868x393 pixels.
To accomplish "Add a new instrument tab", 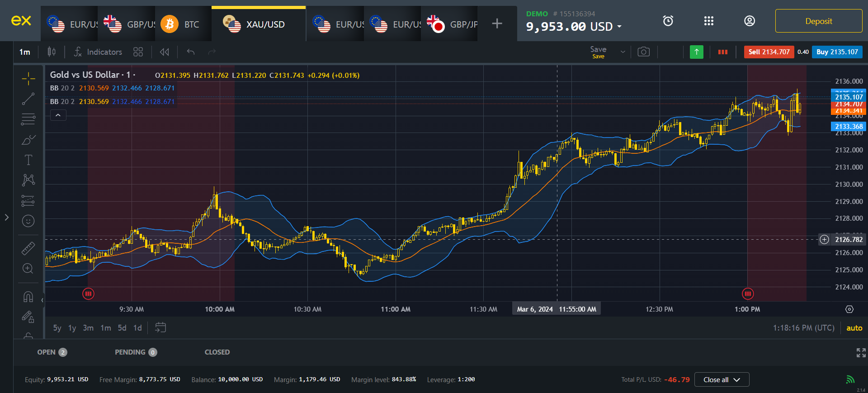I will point(497,24).
